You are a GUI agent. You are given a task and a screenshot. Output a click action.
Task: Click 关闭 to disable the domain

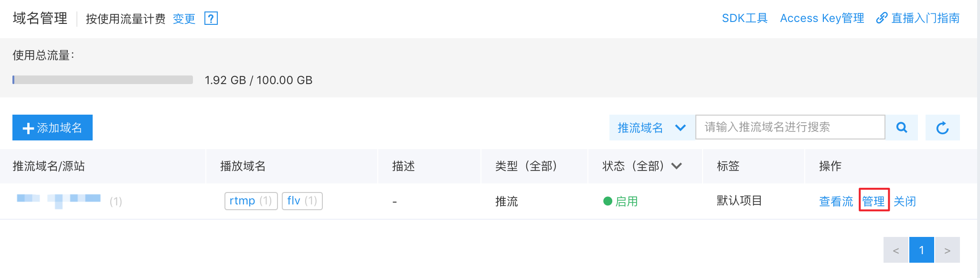905,202
